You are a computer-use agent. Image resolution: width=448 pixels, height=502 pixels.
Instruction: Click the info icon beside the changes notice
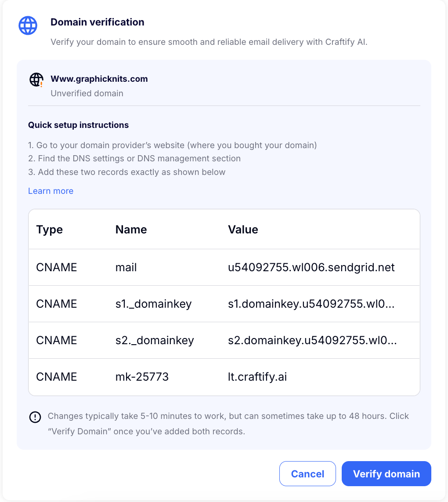point(35,417)
